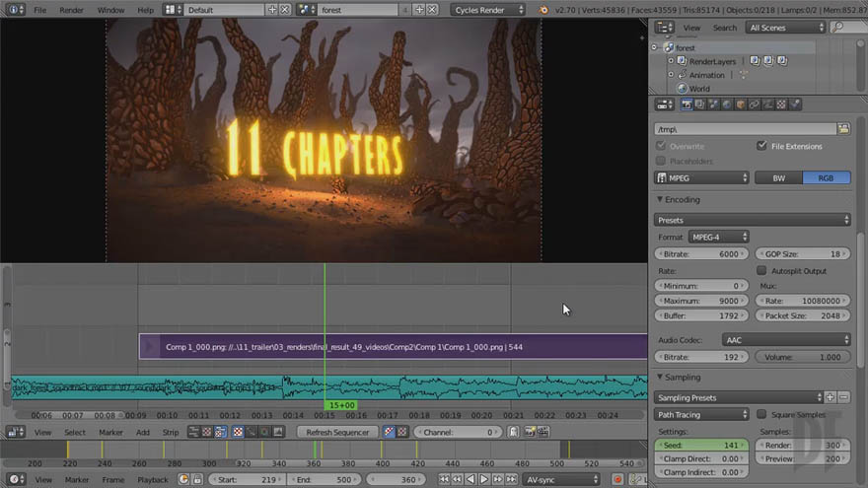This screenshot has width=868, height=488.
Task: Delete the Default screen layout with X
Action: (x=284, y=10)
